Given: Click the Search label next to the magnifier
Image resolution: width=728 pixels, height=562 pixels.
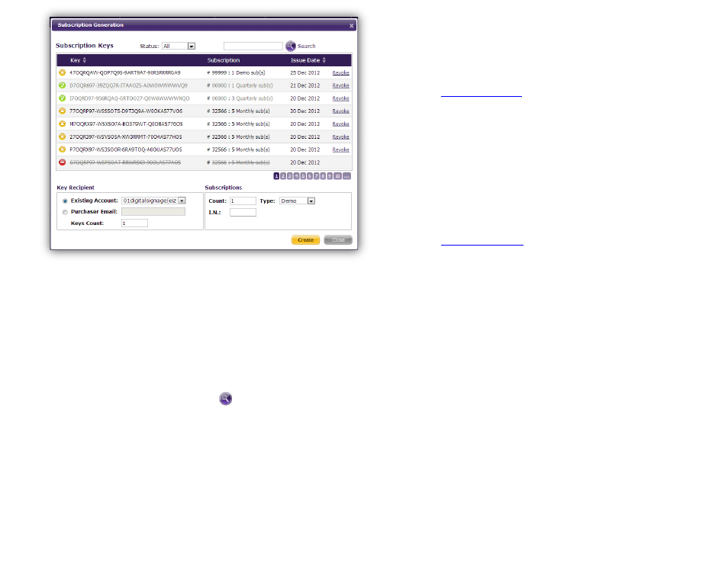Looking at the screenshot, I should 307,46.
